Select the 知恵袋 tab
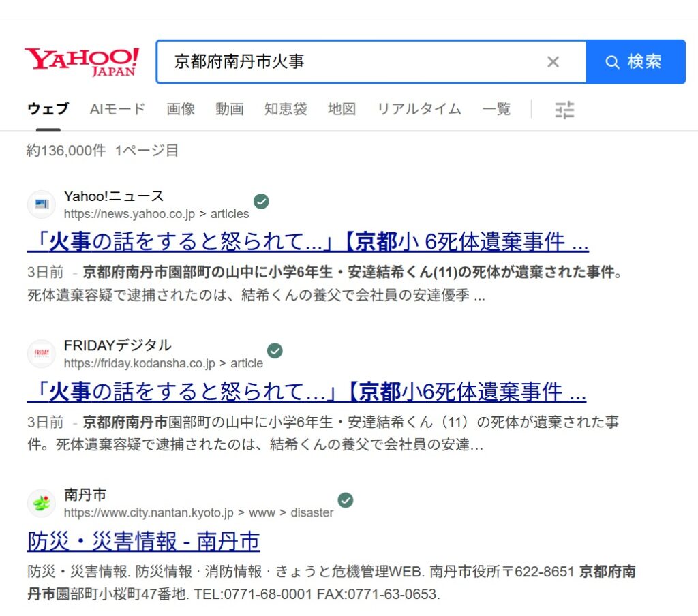The width and height of the screenshot is (698, 616). click(x=286, y=109)
